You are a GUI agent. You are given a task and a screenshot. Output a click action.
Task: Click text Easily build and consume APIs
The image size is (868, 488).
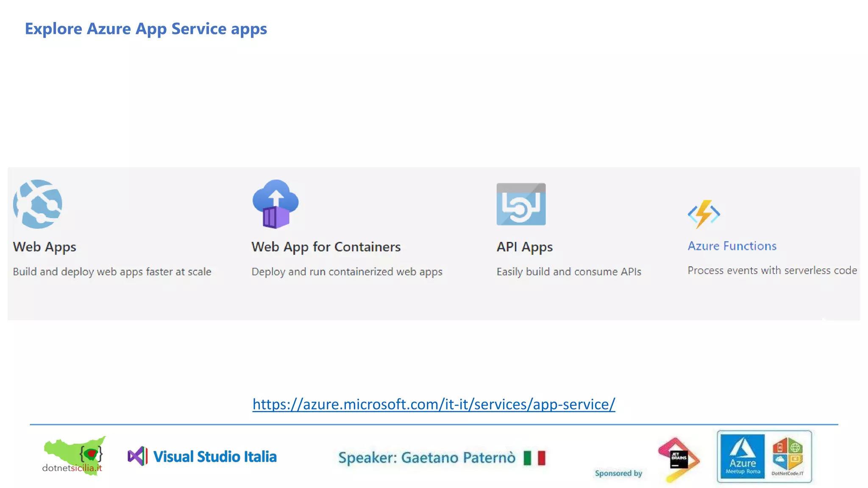point(569,272)
